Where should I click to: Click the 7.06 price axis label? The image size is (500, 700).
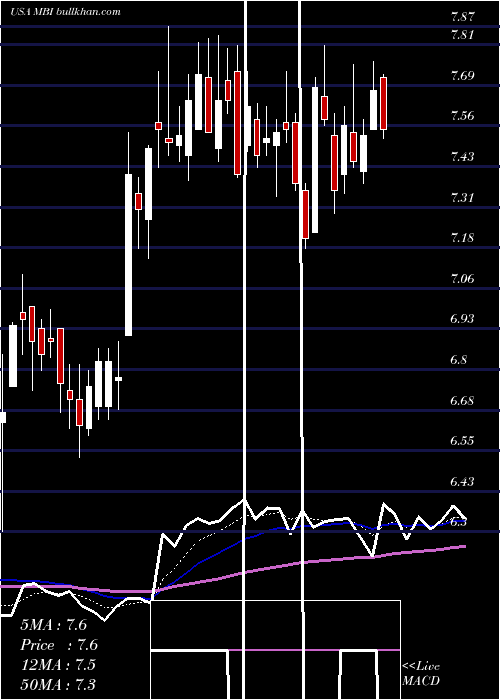pos(462,279)
